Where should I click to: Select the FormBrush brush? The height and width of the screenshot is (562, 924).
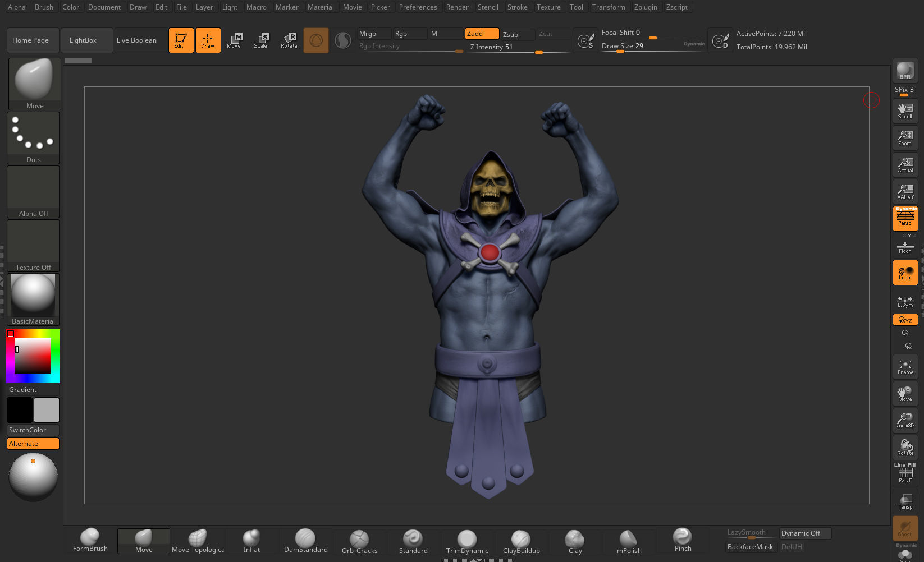(x=90, y=541)
